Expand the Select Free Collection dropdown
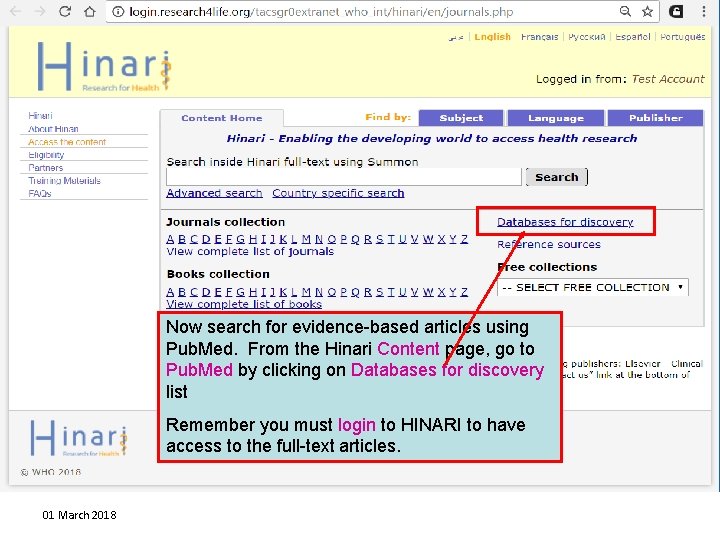720x540 pixels. point(593,287)
